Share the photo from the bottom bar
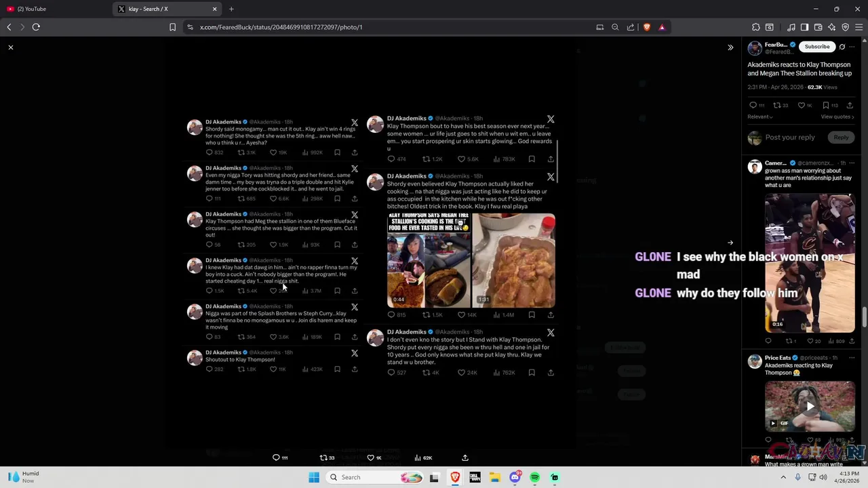The image size is (868, 488). coord(465,457)
